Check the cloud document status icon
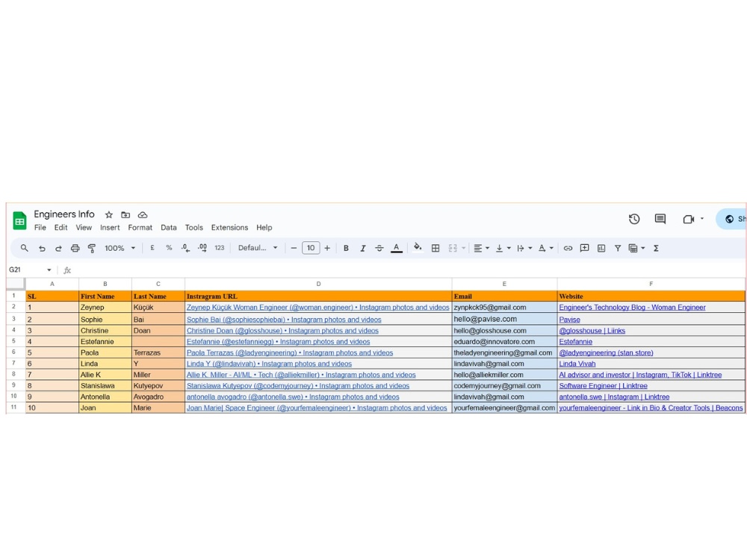Image resolution: width=747 pixels, height=560 pixels. [143, 215]
